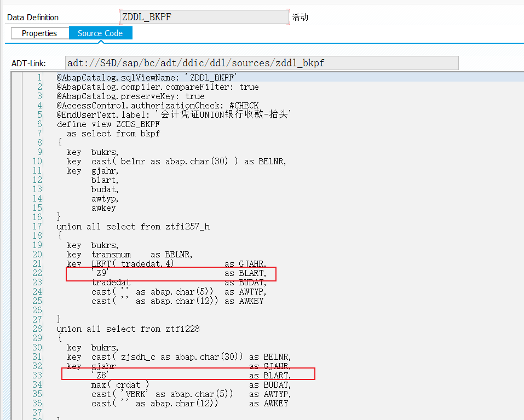Click 'key transnum as BELNR,' line
Viewport: 524px width, 420px height.
click(130, 255)
